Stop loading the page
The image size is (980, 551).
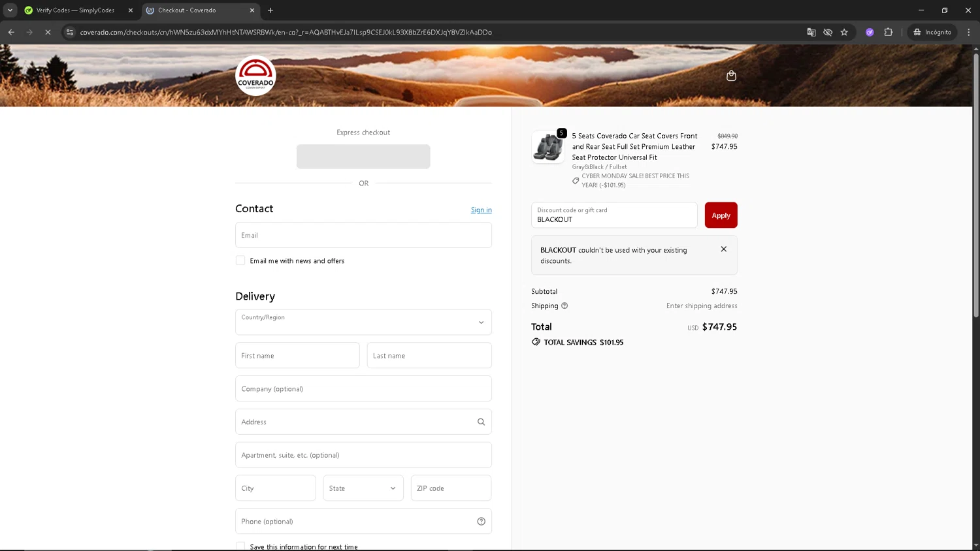(x=48, y=32)
